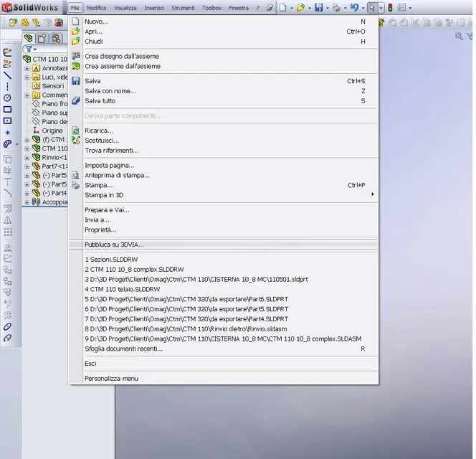476x459 pixels.
Task: Choose Anteprima di stampa... entry
Action: (224, 175)
